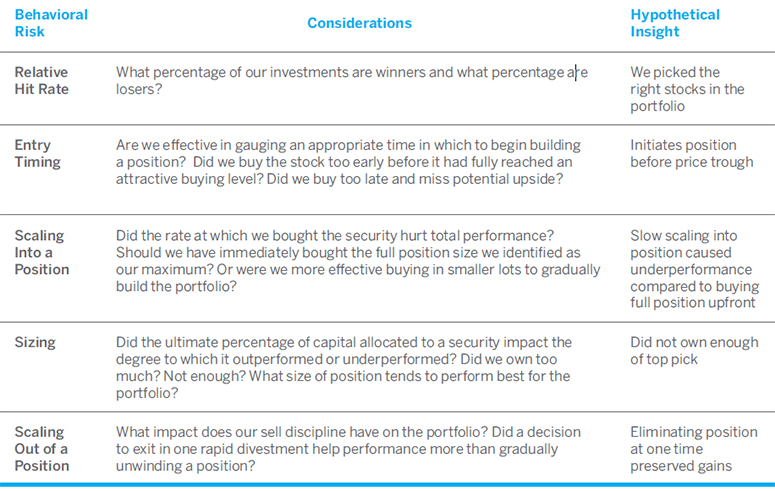Click 'We picked the right stocks' insight
Image resolution: width=775 pixels, height=491 pixels.
pyautogui.click(x=687, y=89)
